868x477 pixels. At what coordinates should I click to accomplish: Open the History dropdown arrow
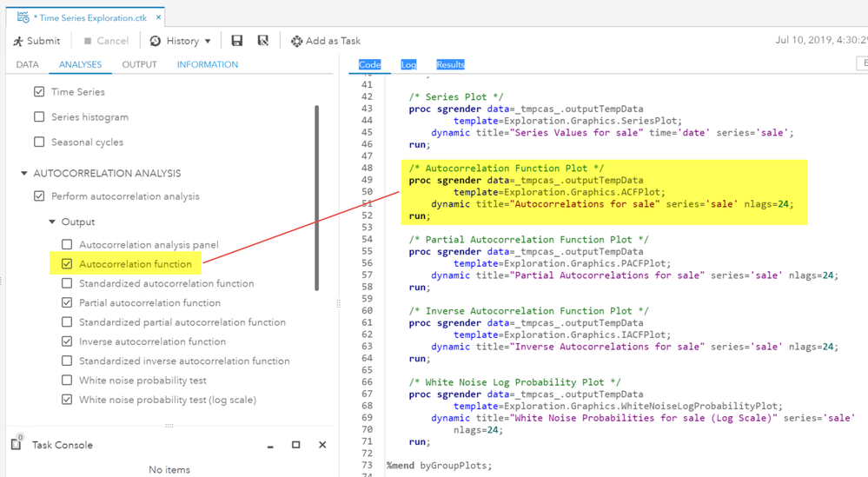pyautogui.click(x=208, y=42)
